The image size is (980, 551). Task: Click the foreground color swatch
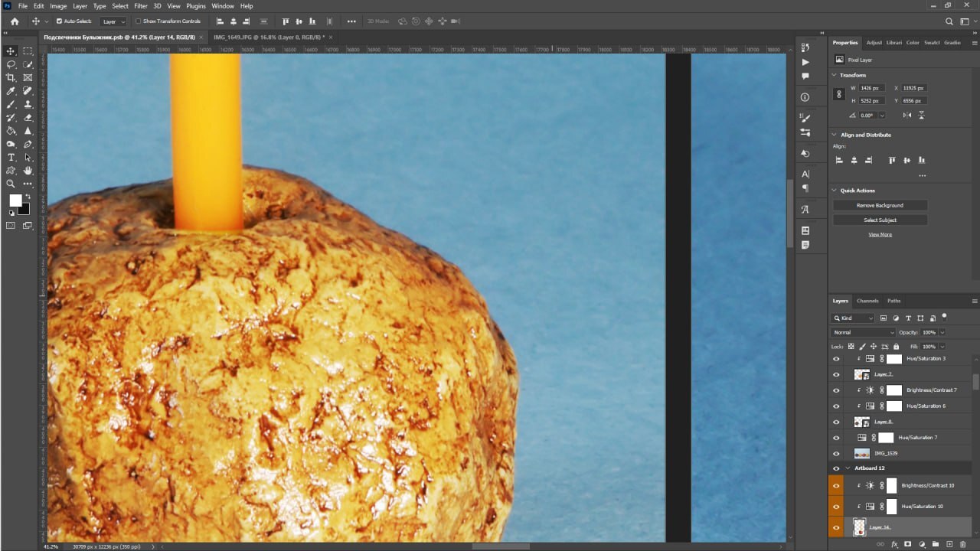click(x=15, y=201)
